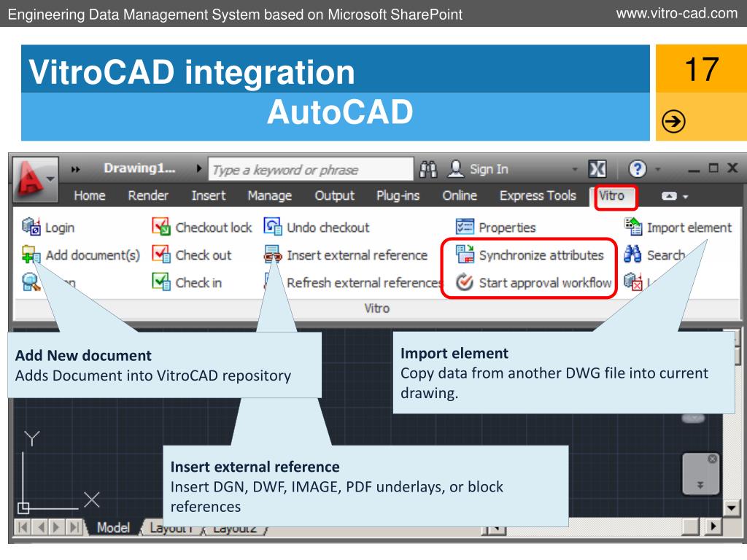Click the Check in icon
747x560 pixels.
point(161,282)
